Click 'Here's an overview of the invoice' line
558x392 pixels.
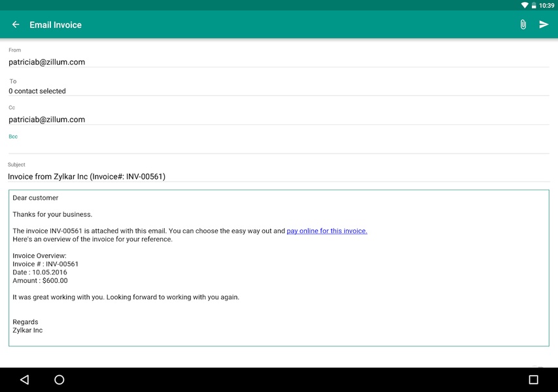pos(92,239)
